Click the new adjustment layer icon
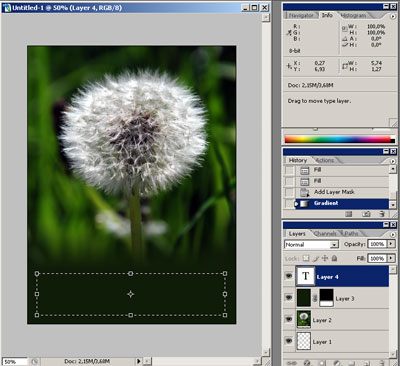The height and width of the screenshot is (366, 400). pos(337,363)
